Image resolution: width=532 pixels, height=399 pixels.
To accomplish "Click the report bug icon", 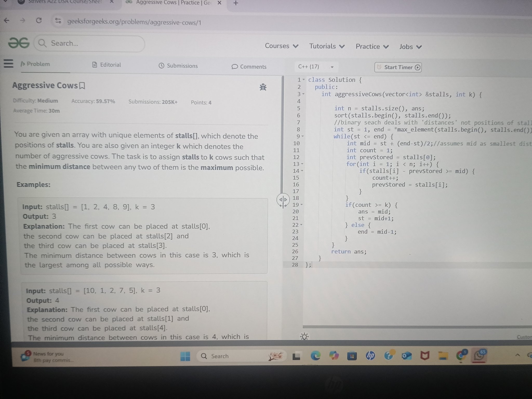I will (263, 87).
